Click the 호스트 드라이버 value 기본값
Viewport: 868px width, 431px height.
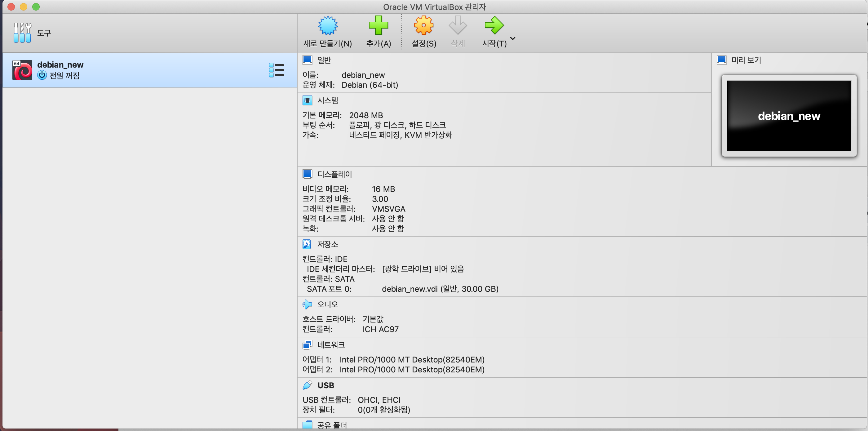(x=373, y=319)
